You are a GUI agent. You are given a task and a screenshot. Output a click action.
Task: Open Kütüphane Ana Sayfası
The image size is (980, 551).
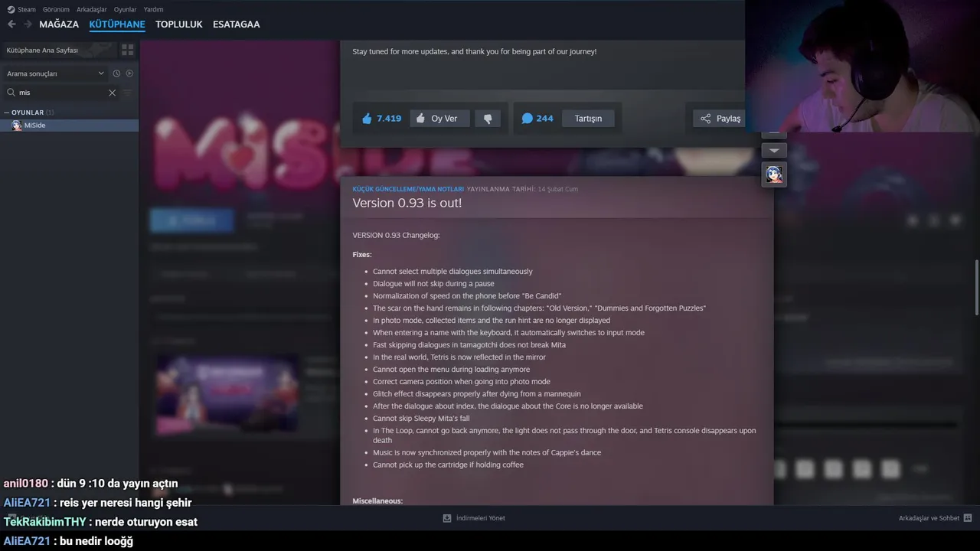(58, 50)
